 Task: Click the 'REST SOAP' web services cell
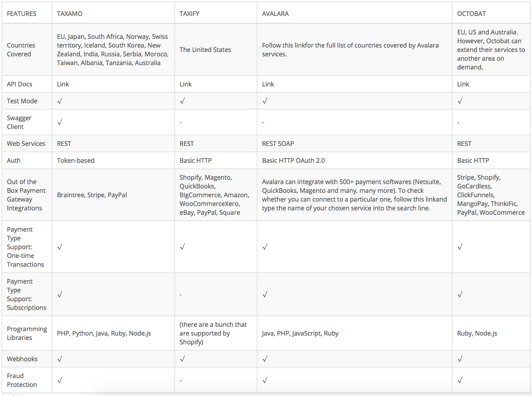coord(278,144)
